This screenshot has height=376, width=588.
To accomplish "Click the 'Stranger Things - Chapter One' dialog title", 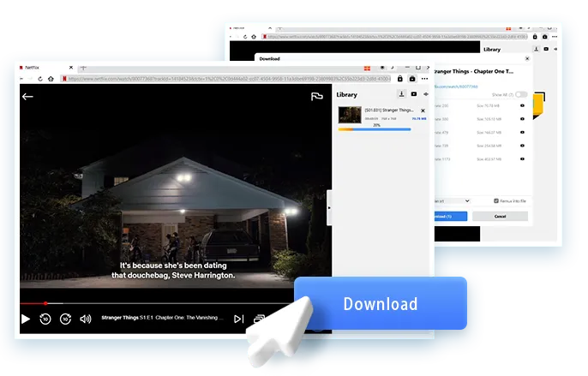I will (x=474, y=71).
